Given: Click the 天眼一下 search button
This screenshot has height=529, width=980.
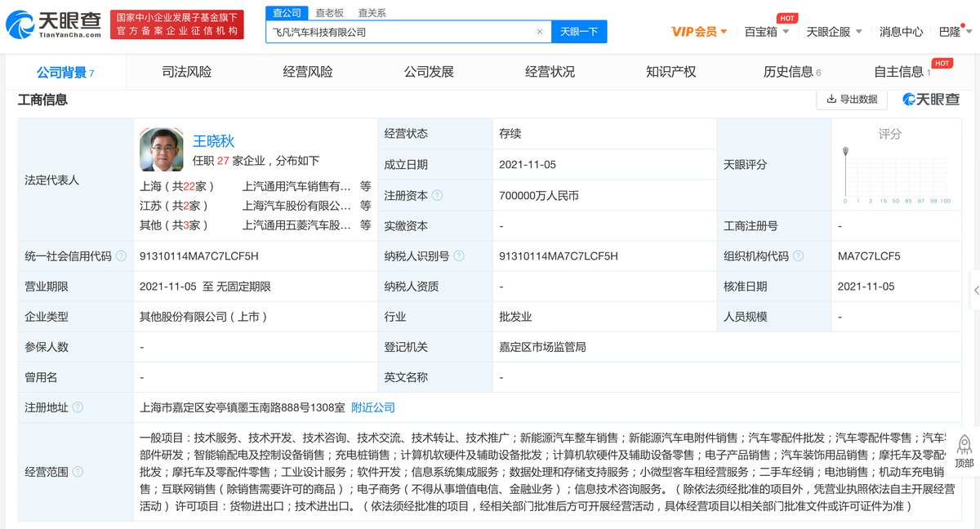Looking at the screenshot, I should coord(579,32).
